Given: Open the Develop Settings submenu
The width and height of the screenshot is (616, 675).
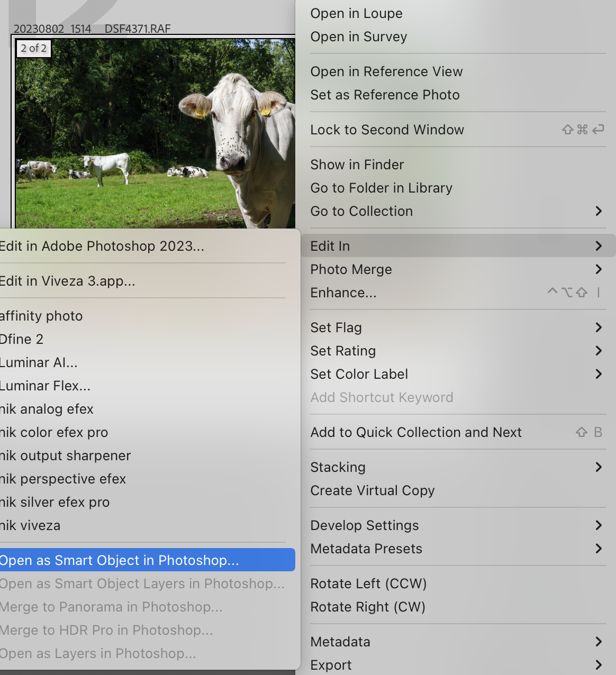Looking at the screenshot, I should click(365, 525).
